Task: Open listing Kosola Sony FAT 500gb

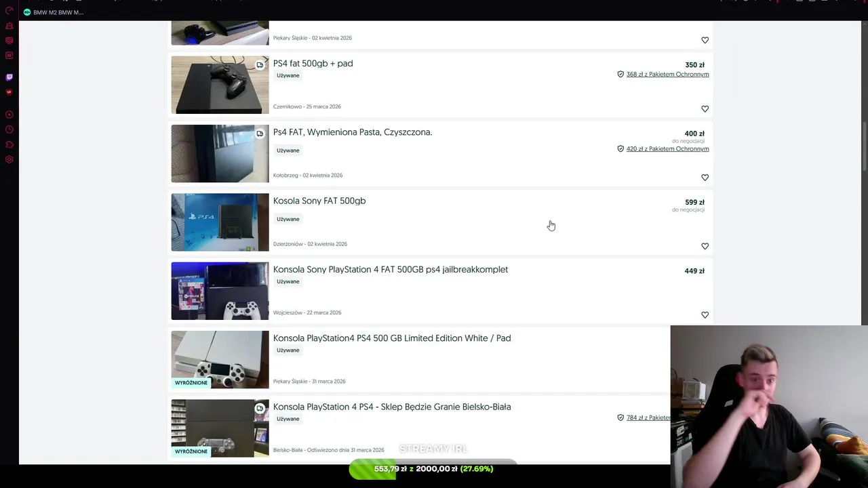Action: (319, 201)
